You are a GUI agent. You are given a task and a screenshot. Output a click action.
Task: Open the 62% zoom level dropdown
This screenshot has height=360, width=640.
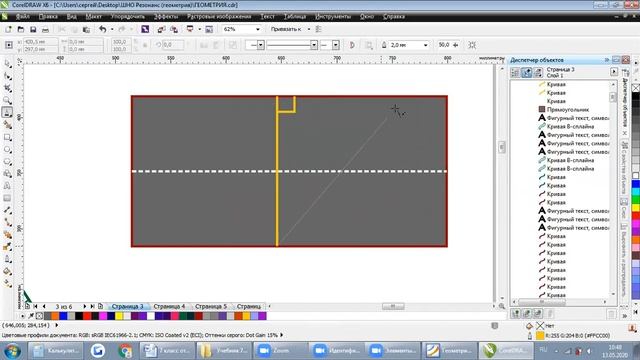click(257, 29)
